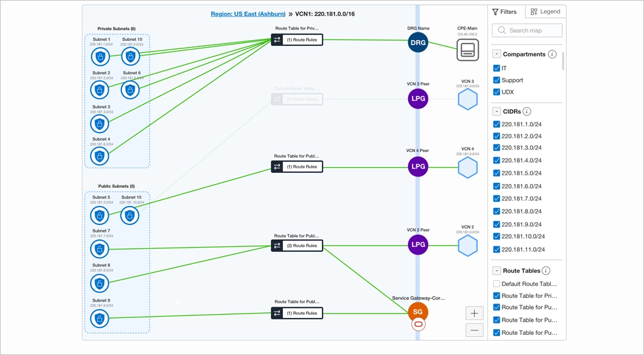The width and height of the screenshot is (644, 355).
Task: Zoom in with the plus button
Action: [474, 313]
